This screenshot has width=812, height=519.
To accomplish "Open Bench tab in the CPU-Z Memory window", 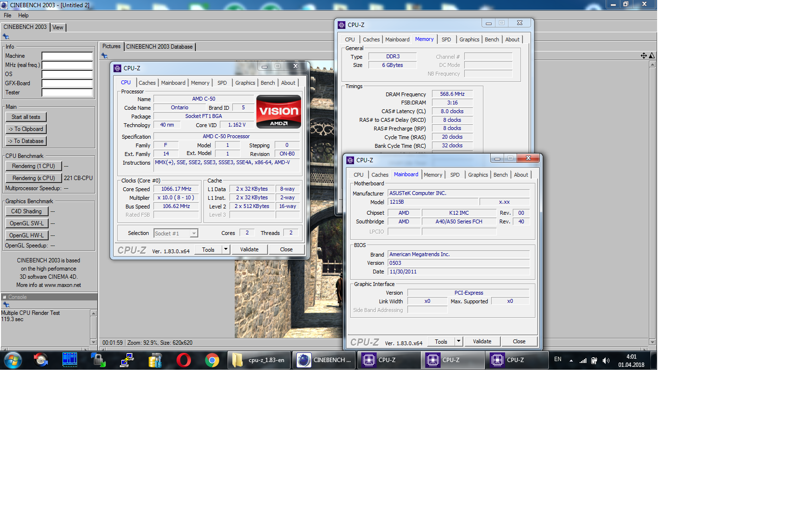I will [x=492, y=39].
